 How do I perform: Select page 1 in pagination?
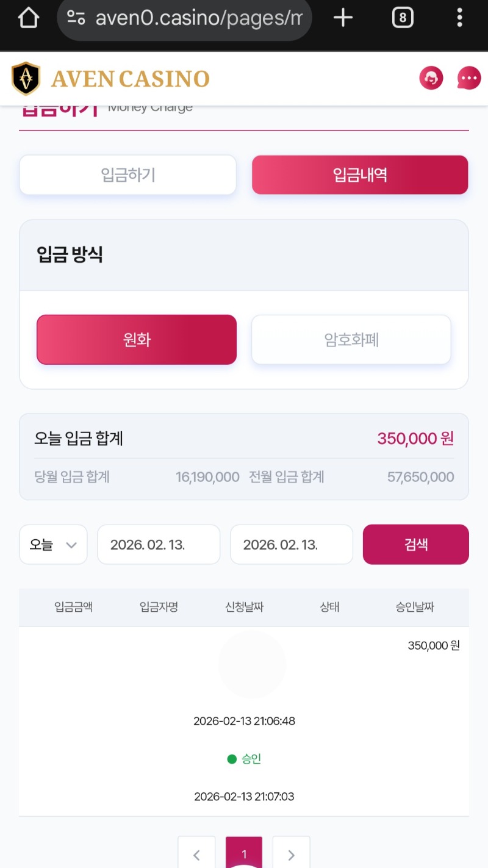[244, 854]
